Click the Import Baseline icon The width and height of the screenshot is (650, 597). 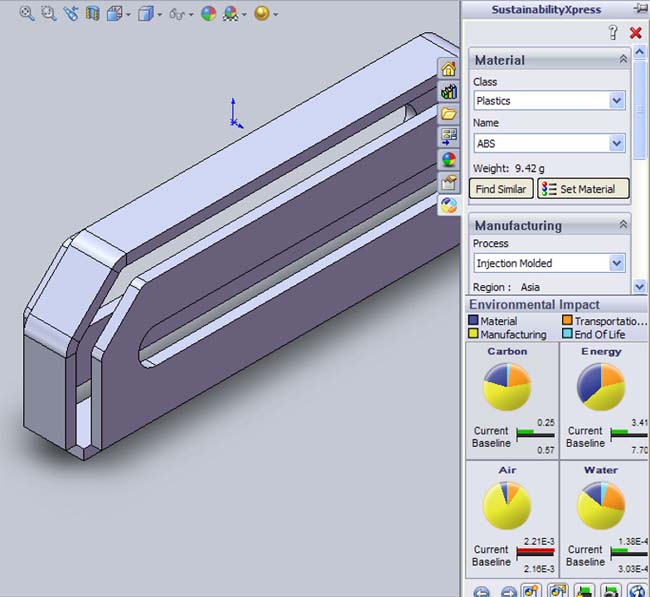click(611, 590)
